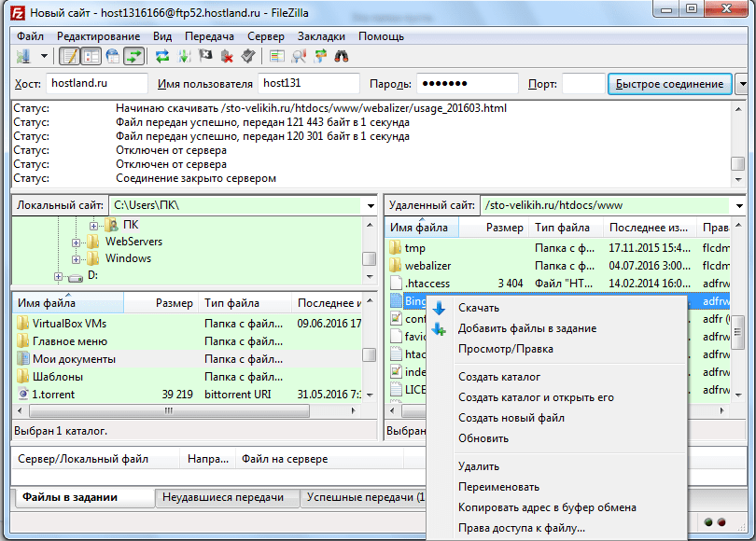Viewport: 756px width, 541px height.
Task: Toggle processing of the transfer queue
Action: tap(184, 56)
